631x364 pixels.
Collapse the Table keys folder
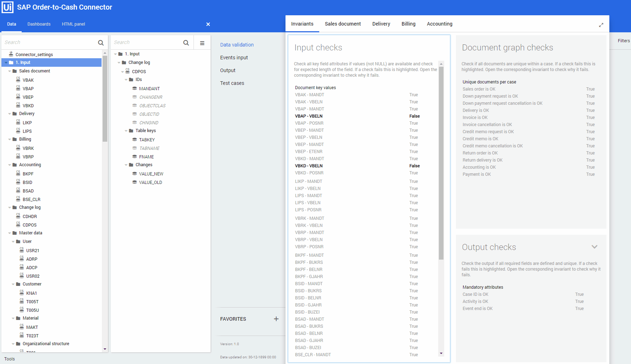coord(126,130)
